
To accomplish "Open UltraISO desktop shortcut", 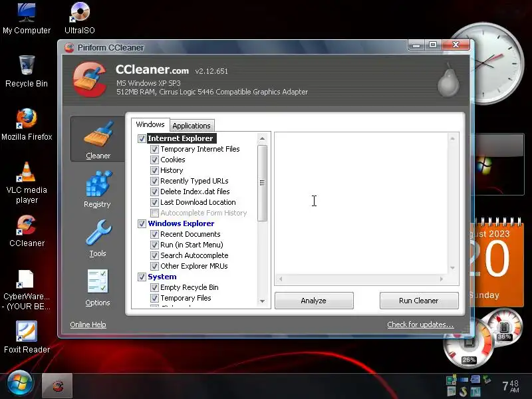I will (x=80, y=18).
